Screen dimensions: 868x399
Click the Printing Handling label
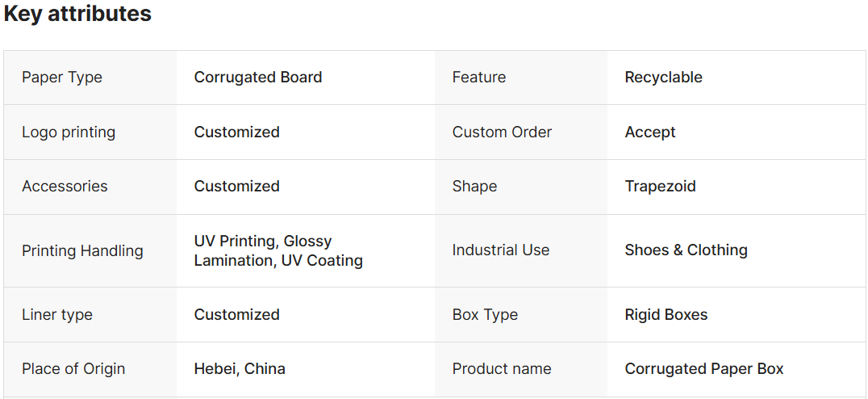tap(82, 251)
